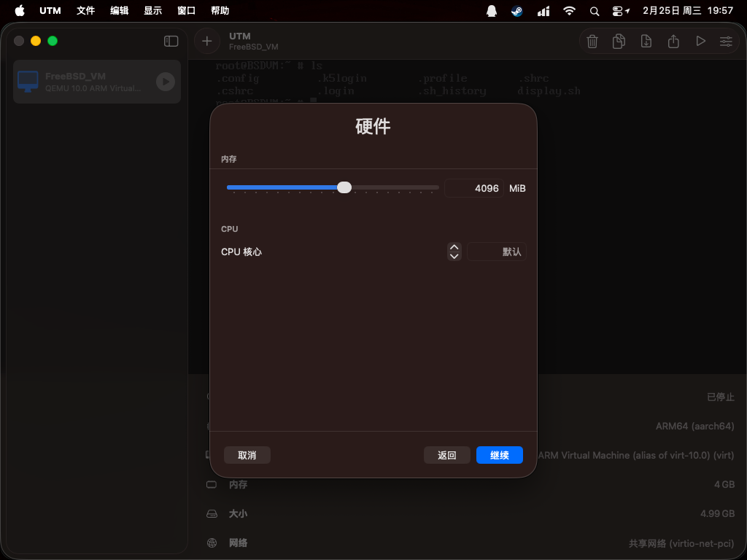Open the 窗口 (Window) menu

(x=186, y=10)
